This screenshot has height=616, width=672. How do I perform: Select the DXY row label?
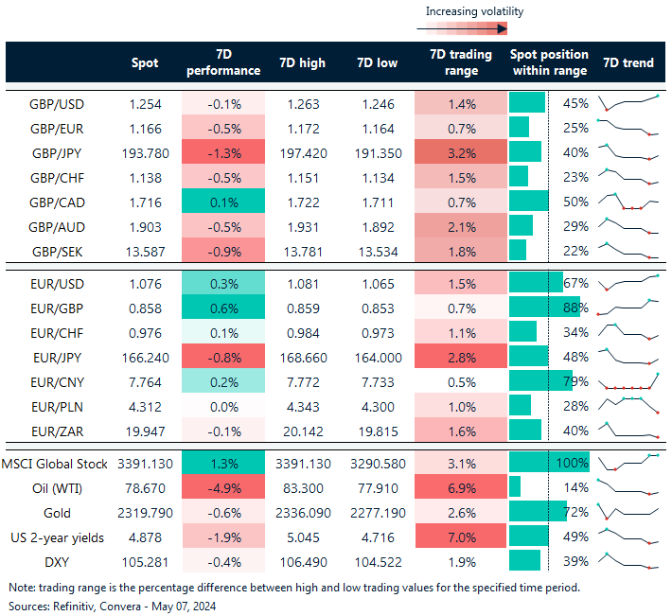coord(57,562)
